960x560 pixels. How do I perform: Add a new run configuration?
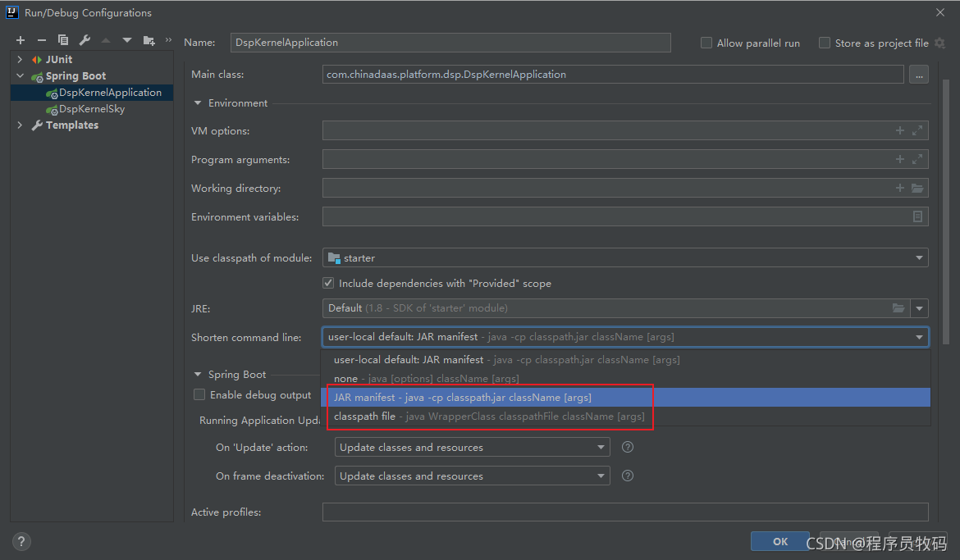(20, 39)
